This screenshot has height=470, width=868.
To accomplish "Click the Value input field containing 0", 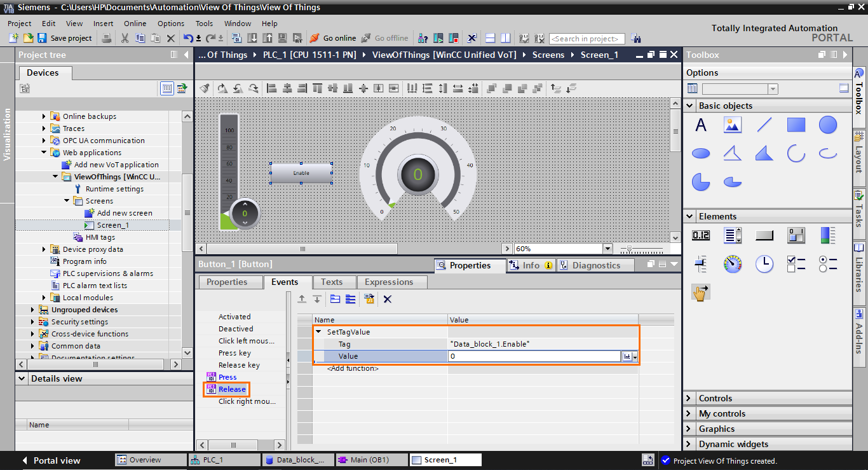I will click(x=534, y=357).
